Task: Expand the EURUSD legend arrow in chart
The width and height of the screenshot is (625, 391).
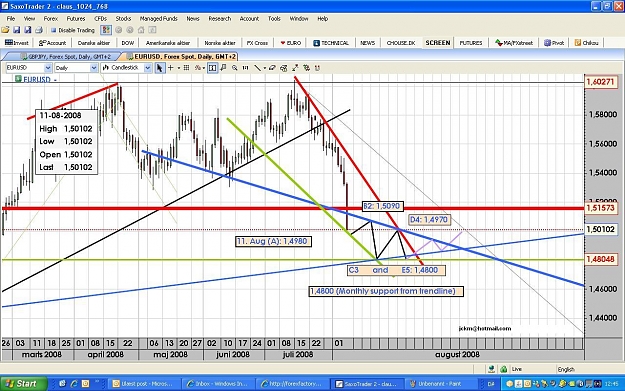Action: pos(55,80)
